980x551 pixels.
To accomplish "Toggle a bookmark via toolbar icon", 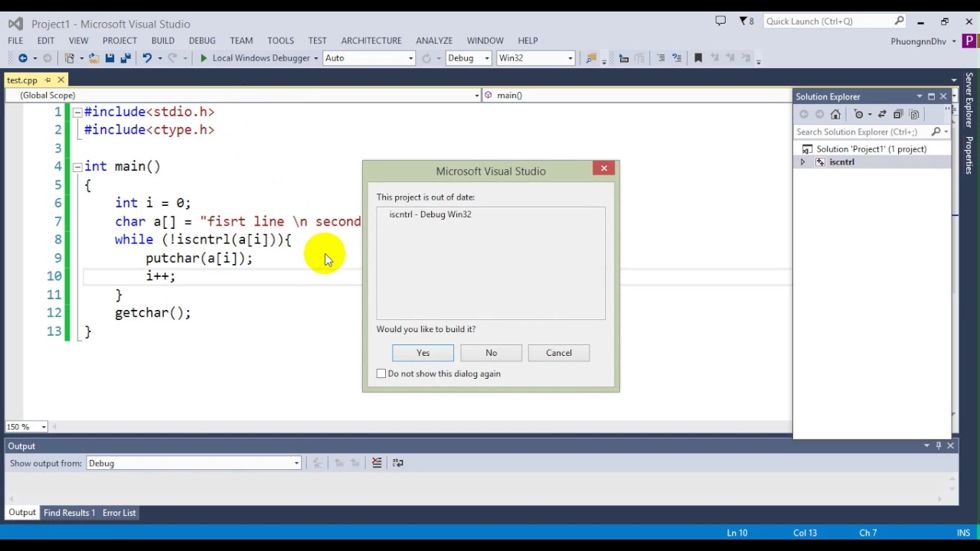I will click(697, 58).
